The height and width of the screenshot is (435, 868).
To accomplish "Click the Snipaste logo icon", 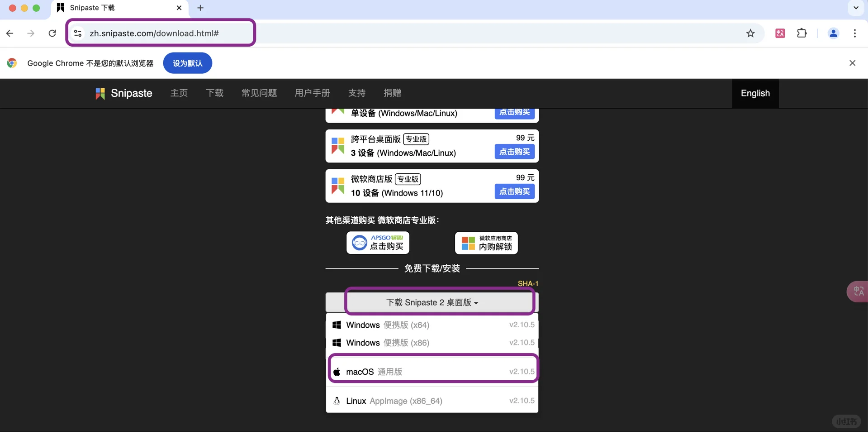I will [100, 93].
